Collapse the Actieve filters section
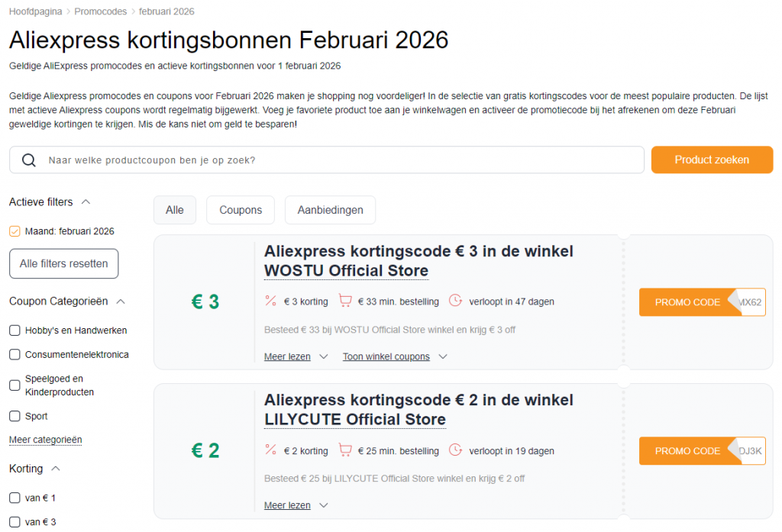 (x=84, y=201)
